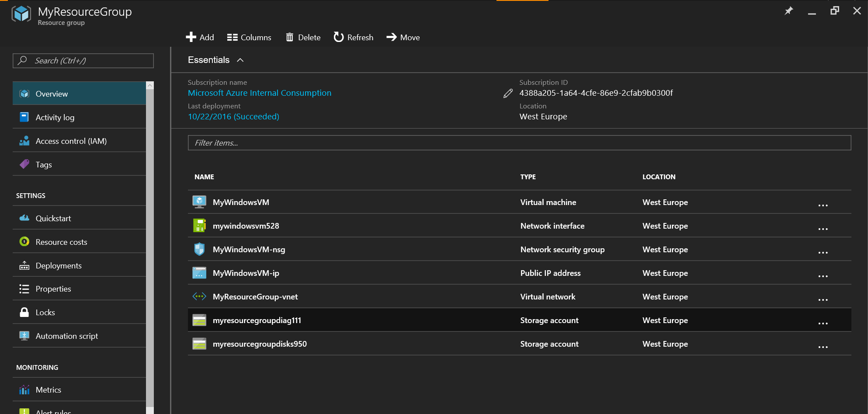The image size is (868, 414).
Task: Open MyWindowsVM-nsg resource name
Action: click(x=249, y=250)
